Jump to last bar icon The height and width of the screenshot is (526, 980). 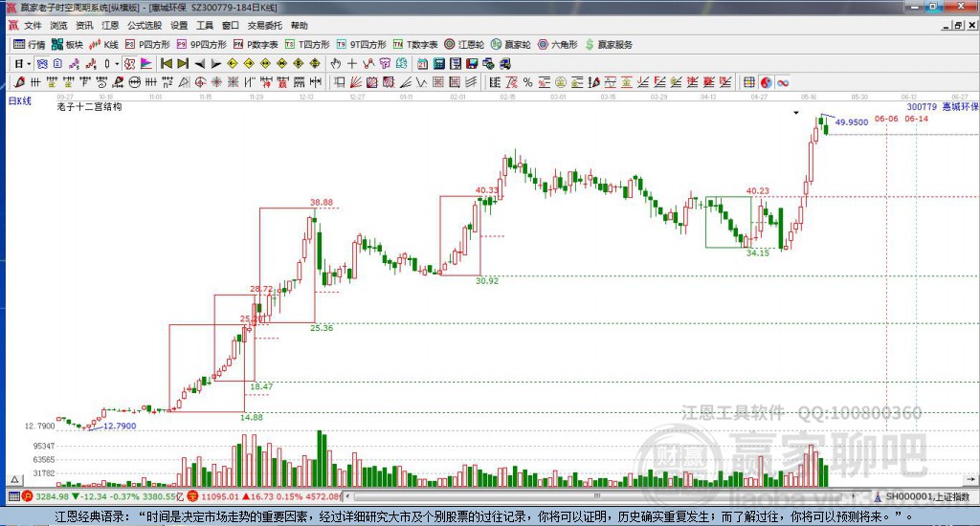[183, 64]
